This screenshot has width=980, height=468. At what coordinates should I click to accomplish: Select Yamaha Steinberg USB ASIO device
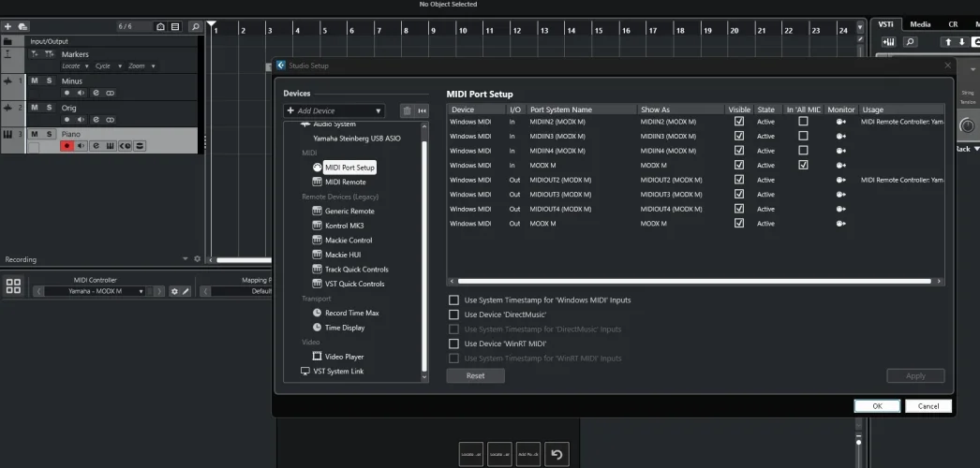tap(357, 139)
